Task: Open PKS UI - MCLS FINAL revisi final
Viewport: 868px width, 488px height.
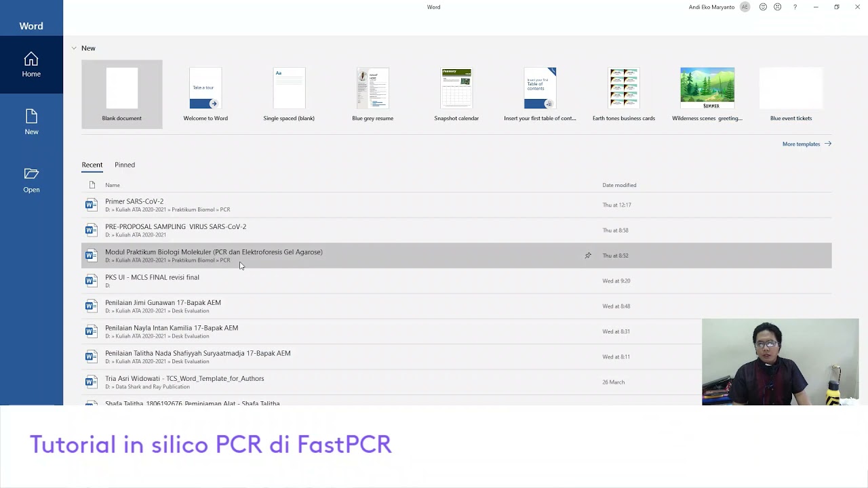Action: tap(456, 281)
